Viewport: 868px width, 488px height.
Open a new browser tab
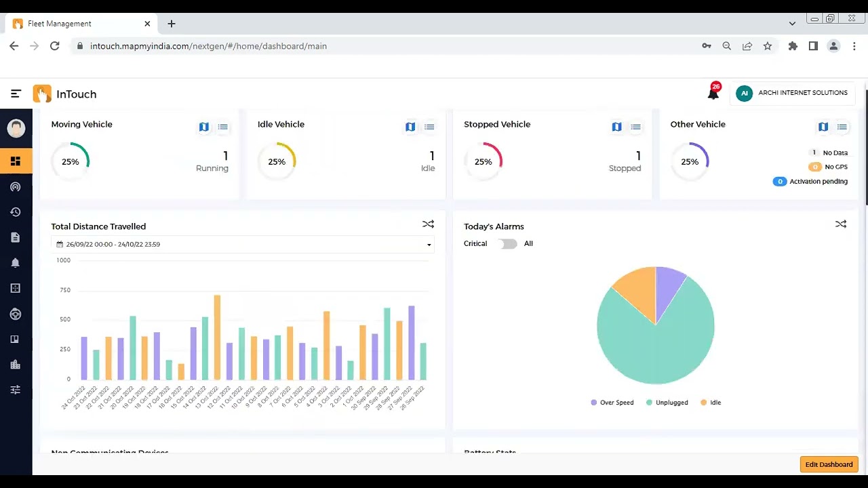[172, 24]
